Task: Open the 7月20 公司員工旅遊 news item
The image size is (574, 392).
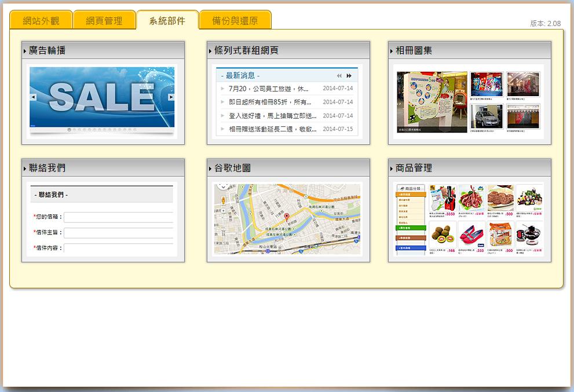Action: (x=269, y=89)
